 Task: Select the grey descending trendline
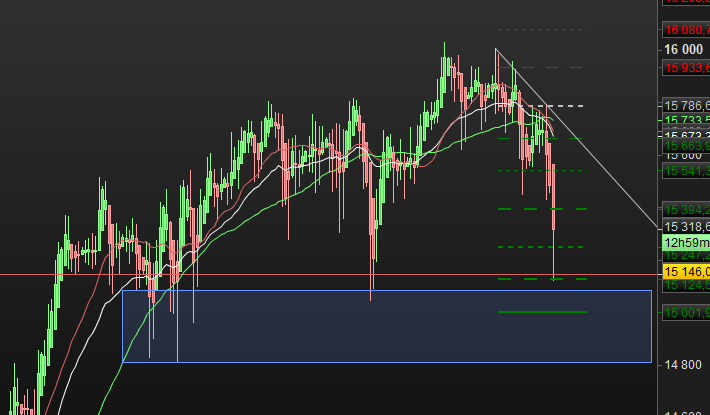tap(576, 138)
